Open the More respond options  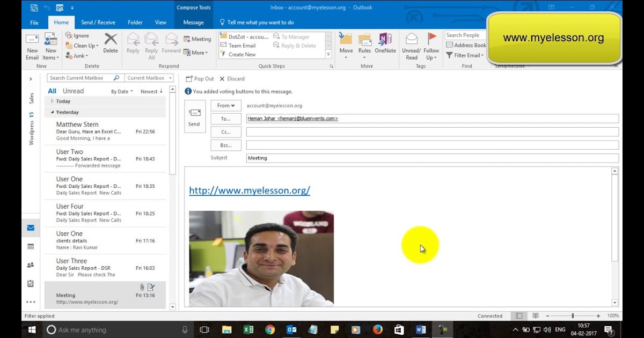point(195,53)
